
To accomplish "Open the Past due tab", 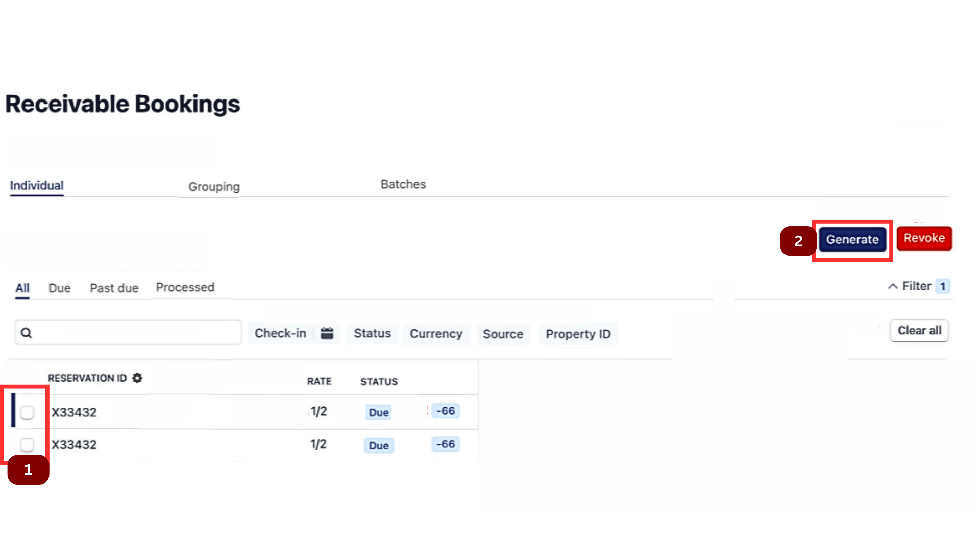I will pyautogui.click(x=114, y=288).
